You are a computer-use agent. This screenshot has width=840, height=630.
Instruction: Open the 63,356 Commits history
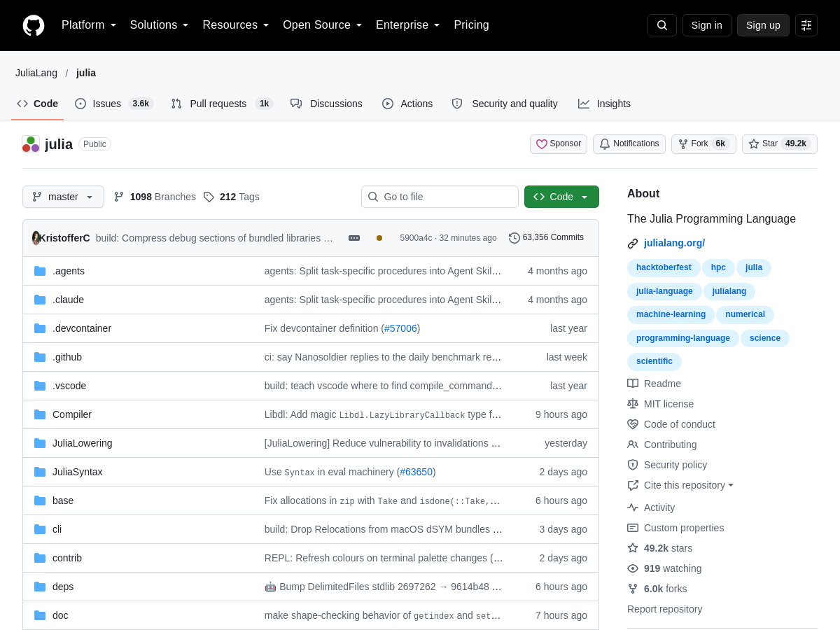tap(546, 238)
